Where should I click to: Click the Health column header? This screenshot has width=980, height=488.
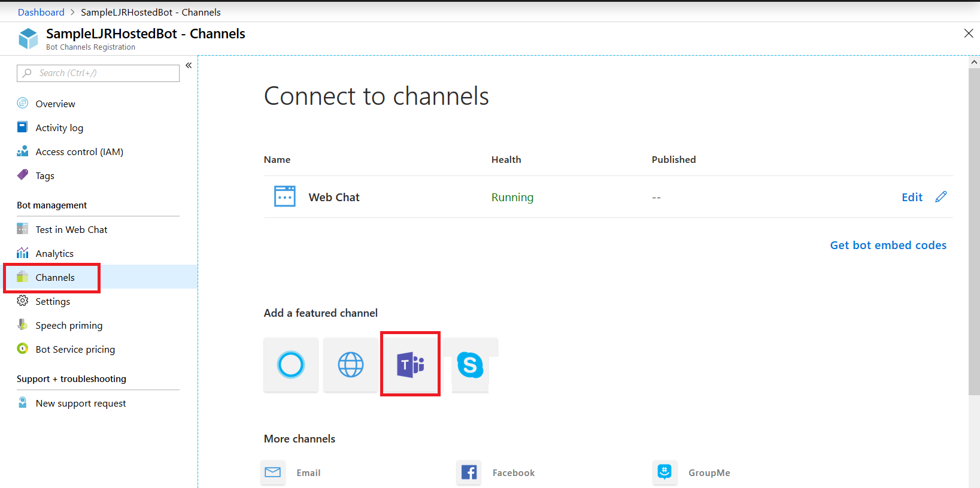(506, 159)
